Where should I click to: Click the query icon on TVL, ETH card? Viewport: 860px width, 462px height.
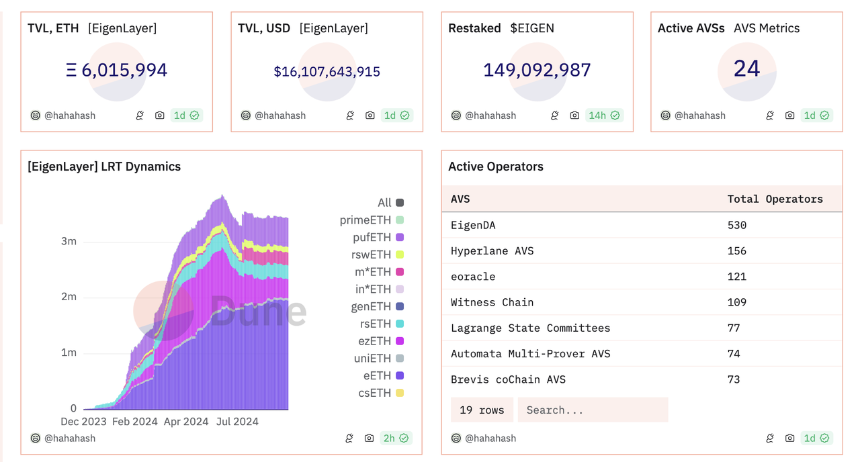(x=140, y=115)
